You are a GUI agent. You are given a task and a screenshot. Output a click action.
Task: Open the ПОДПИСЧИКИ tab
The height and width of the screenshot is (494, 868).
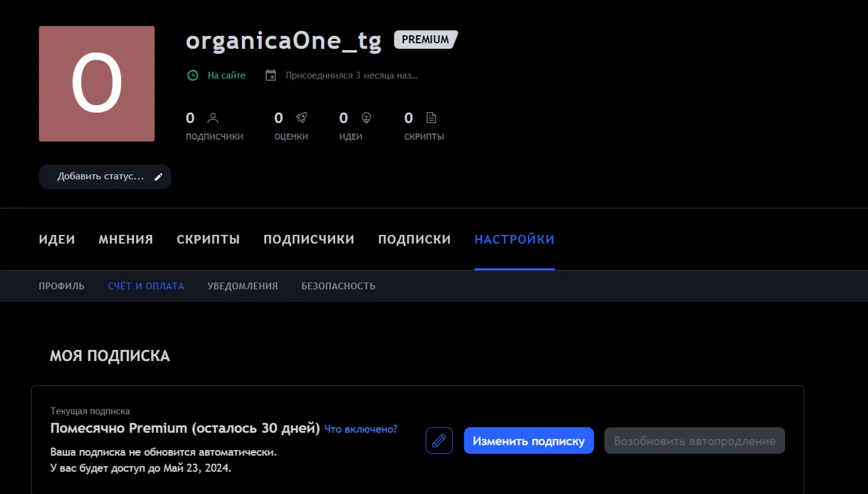tap(309, 239)
